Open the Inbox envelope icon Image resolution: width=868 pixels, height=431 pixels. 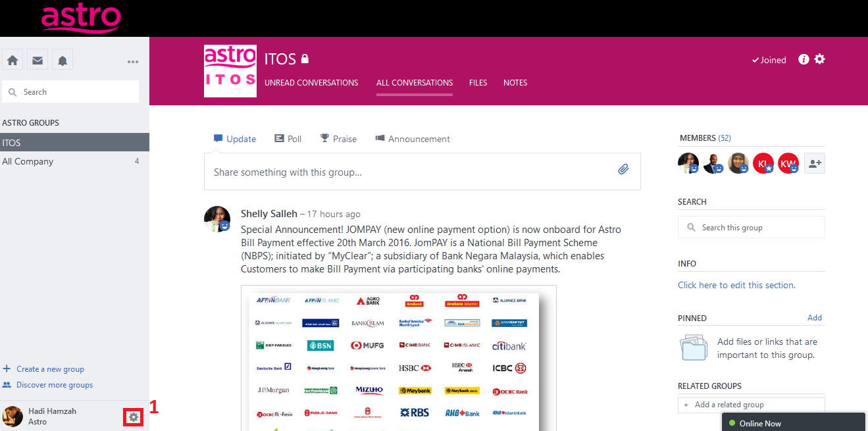pos(38,61)
